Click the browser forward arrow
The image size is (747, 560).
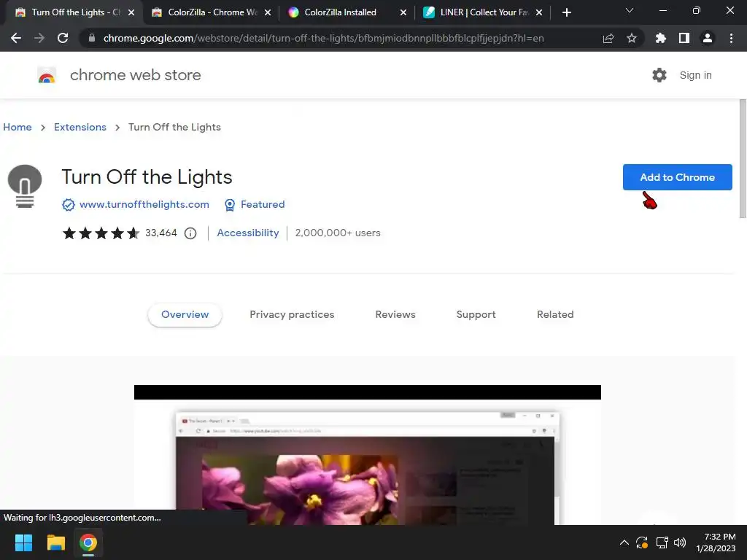[39, 38]
